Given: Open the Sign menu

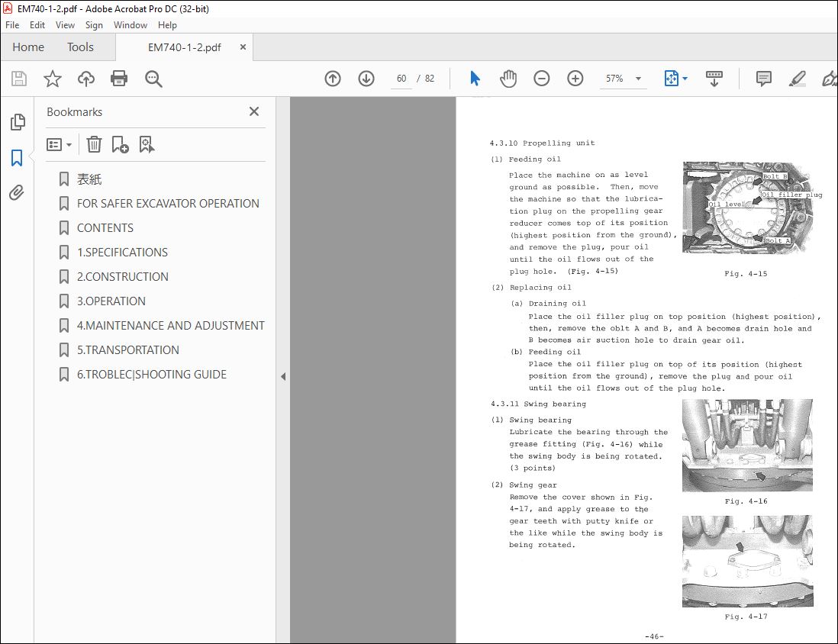Looking at the screenshot, I should [x=94, y=25].
